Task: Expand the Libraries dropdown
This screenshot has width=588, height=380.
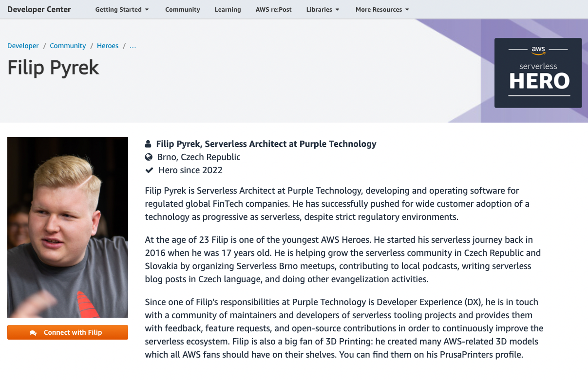Action: click(322, 9)
